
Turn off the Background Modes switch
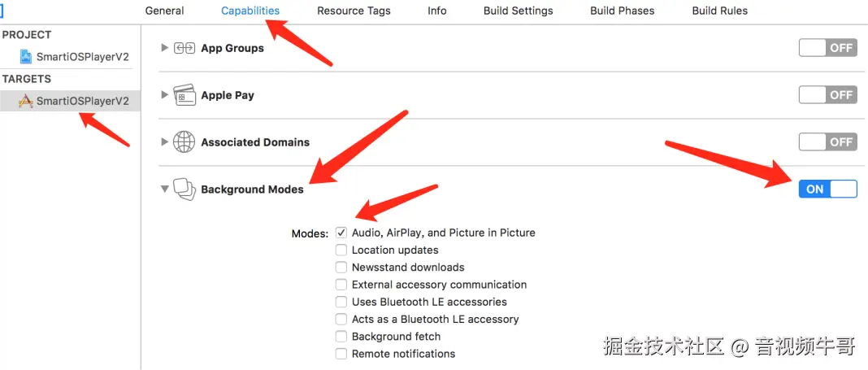pos(827,189)
